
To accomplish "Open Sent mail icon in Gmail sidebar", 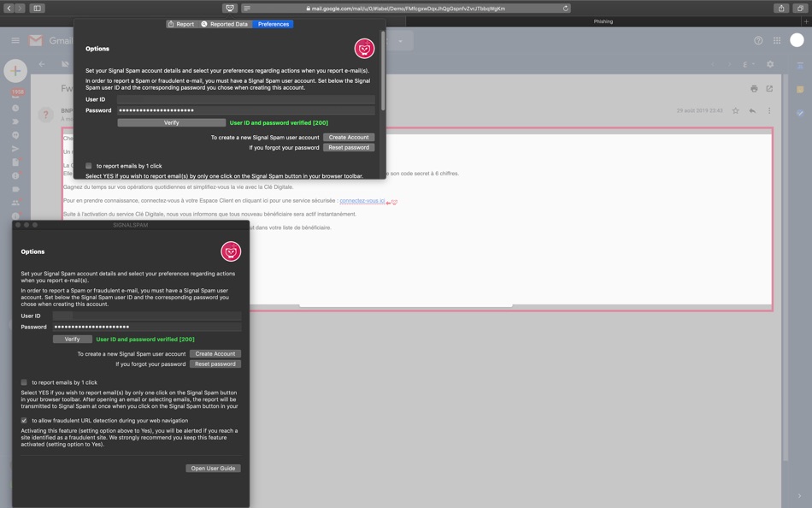I will click(15, 149).
